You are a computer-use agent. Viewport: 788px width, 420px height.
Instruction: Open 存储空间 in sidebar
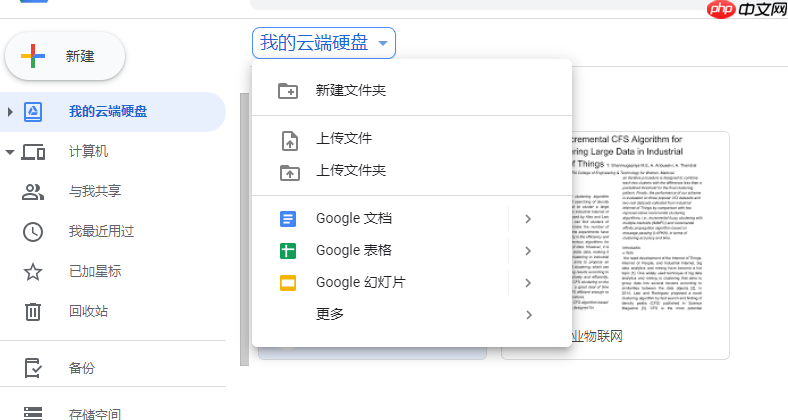[x=113, y=414]
